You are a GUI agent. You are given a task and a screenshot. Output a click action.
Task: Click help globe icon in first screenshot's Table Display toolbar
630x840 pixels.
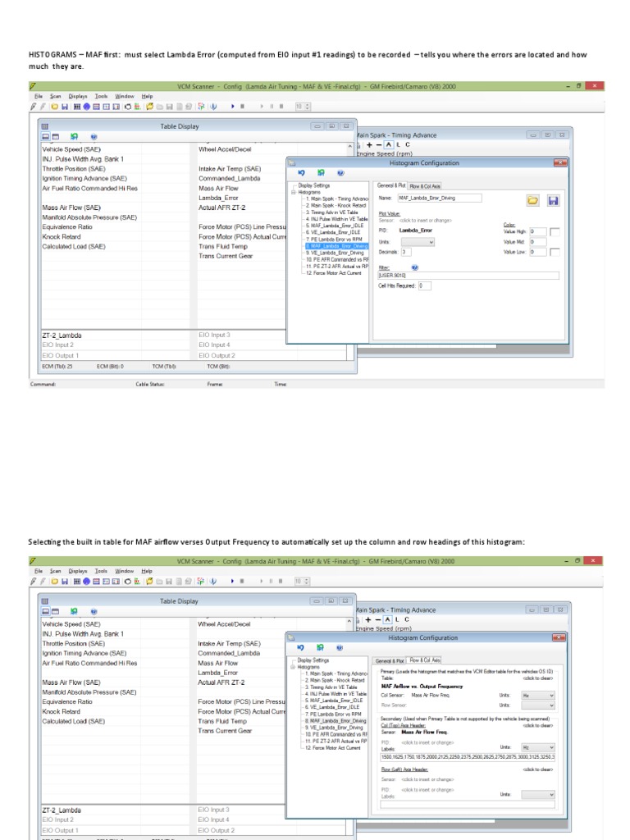[94, 137]
